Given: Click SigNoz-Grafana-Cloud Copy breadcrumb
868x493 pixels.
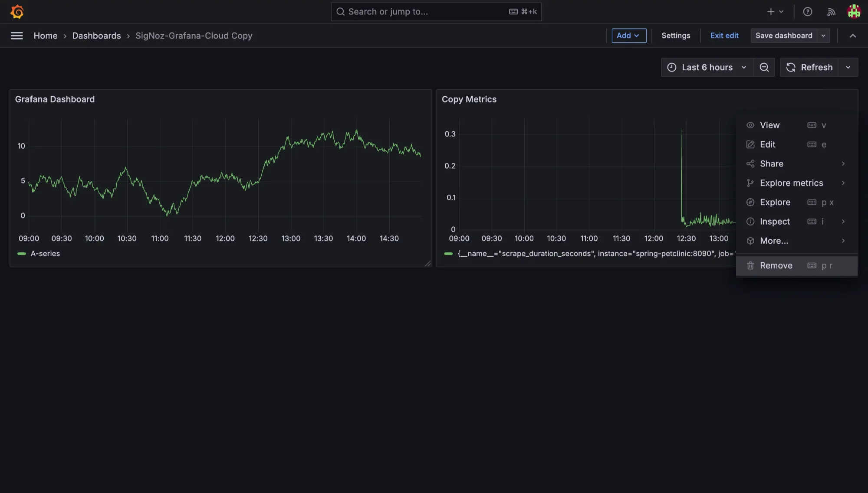Looking at the screenshot, I should 194,36.
